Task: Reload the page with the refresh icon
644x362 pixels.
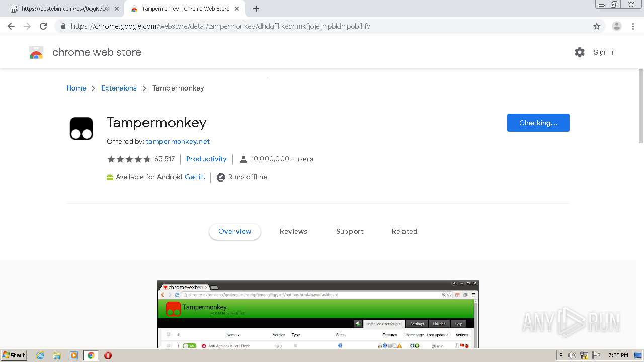Action: click(43, 26)
